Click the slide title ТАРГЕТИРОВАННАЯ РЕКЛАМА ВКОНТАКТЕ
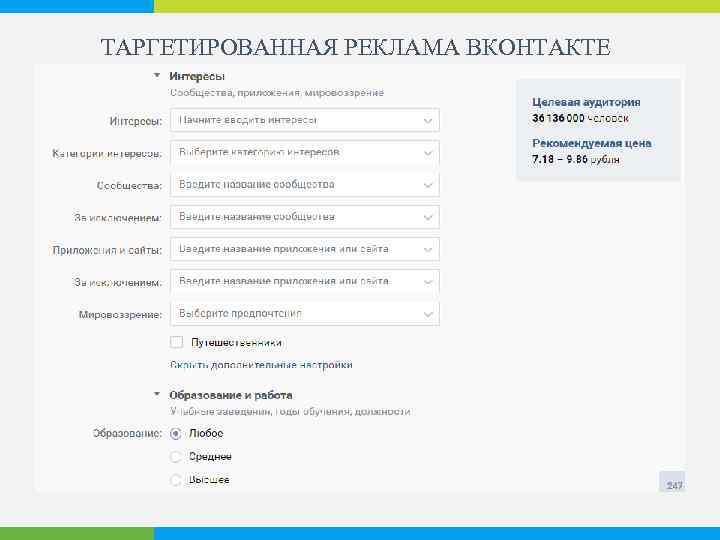The height and width of the screenshot is (540, 720). point(356,47)
